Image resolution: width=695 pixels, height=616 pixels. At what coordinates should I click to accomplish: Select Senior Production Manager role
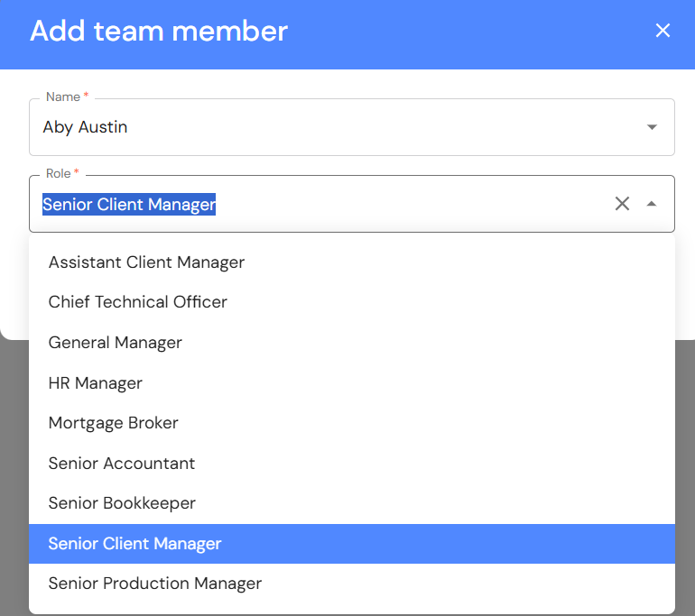click(x=154, y=584)
